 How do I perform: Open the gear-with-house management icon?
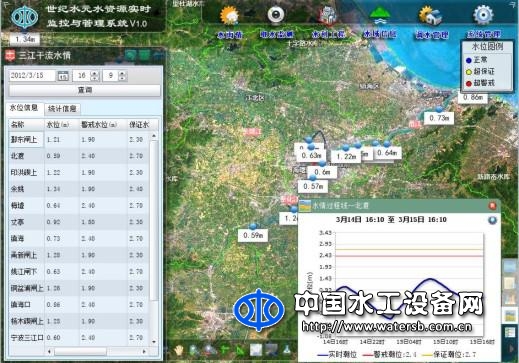(x=431, y=15)
